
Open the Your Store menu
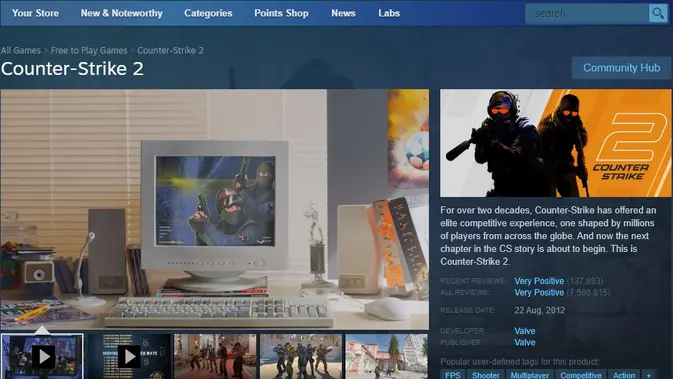tap(35, 13)
